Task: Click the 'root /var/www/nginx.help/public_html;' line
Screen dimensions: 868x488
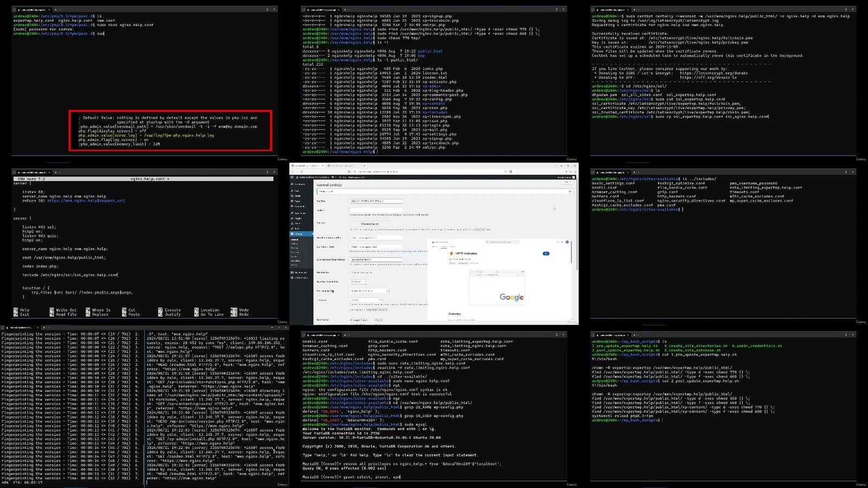Action: [64, 258]
